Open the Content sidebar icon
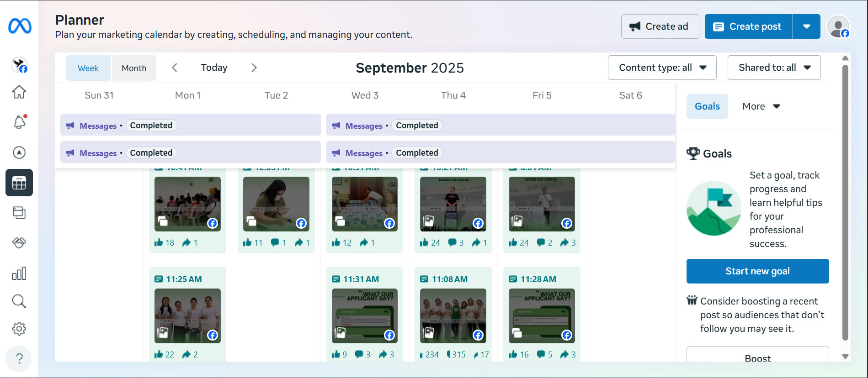This screenshot has width=868, height=378. 19,213
